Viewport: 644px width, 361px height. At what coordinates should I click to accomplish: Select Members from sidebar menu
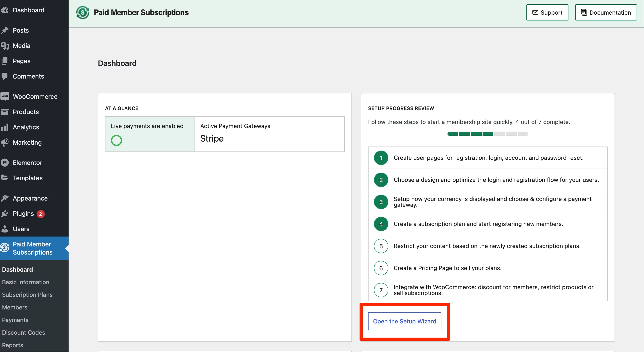coord(15,307)
